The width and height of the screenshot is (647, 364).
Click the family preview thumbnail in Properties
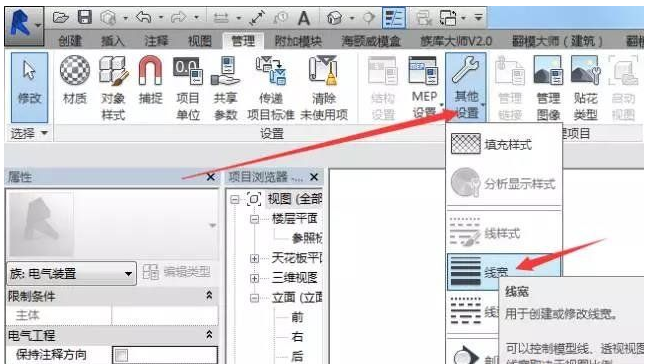pyautogui.click(x=41, y=225)
